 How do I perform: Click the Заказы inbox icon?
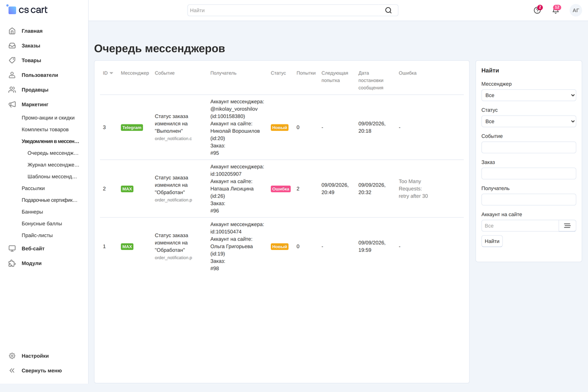(12, 46)
